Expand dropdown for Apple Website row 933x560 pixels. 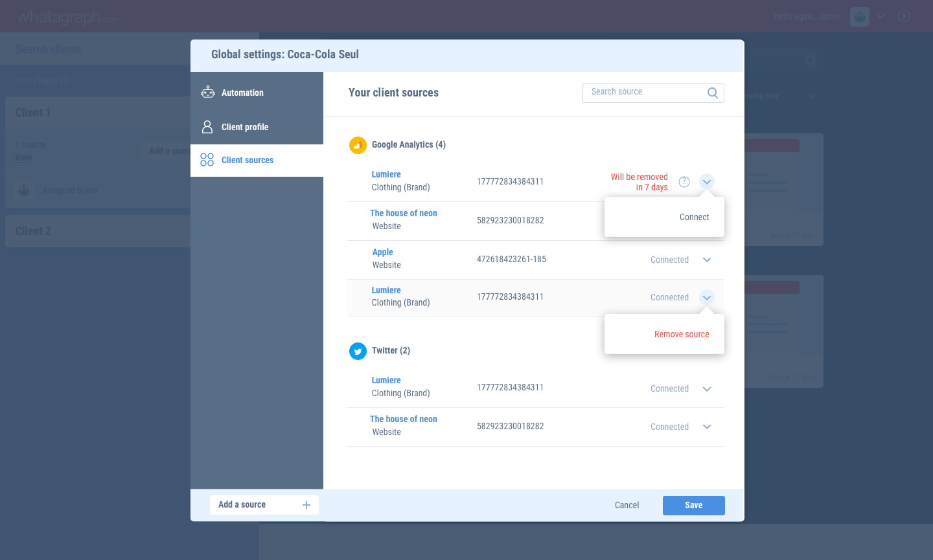pos(707,260)
